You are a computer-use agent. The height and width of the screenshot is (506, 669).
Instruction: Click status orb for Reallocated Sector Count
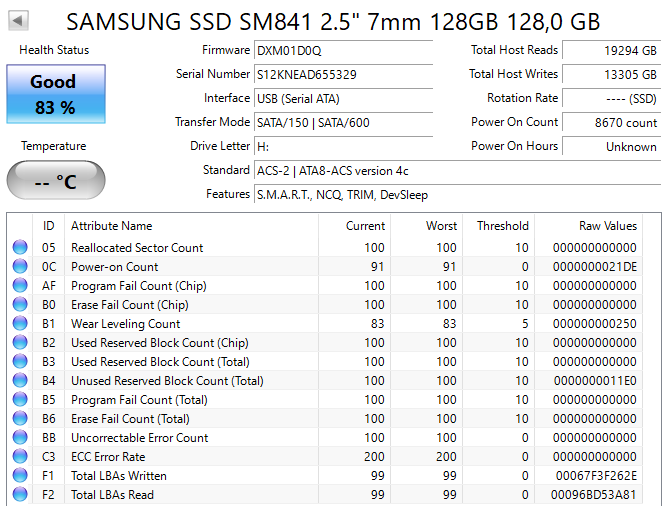pos(20,248)
